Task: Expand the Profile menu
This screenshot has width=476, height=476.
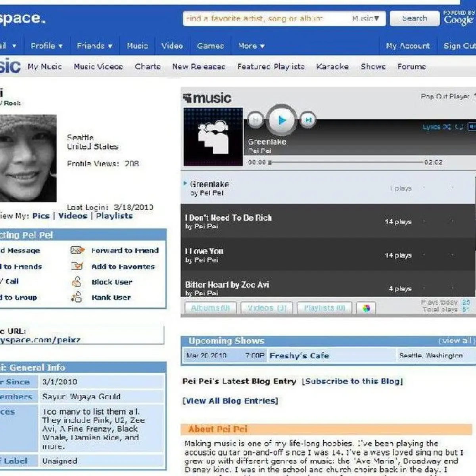Action: coord(46,46)
